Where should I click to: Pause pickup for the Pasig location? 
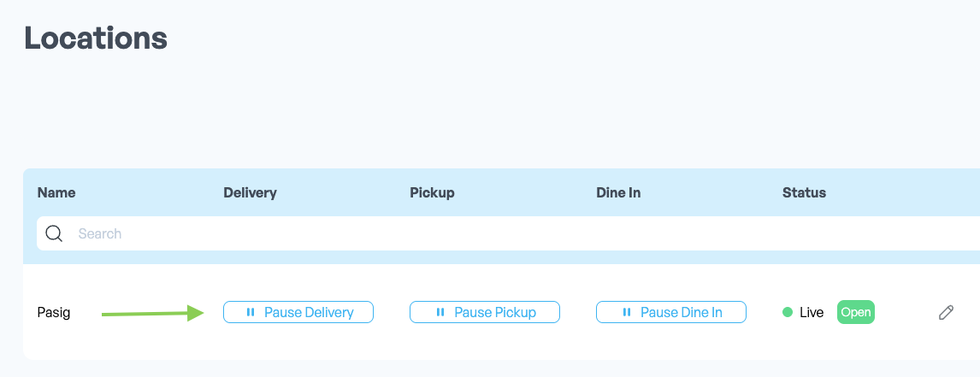484,312
